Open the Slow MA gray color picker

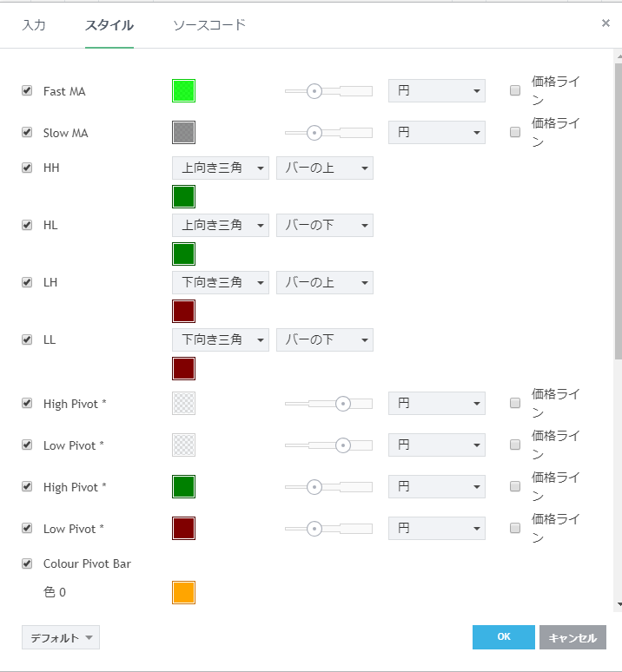(183, 133)
